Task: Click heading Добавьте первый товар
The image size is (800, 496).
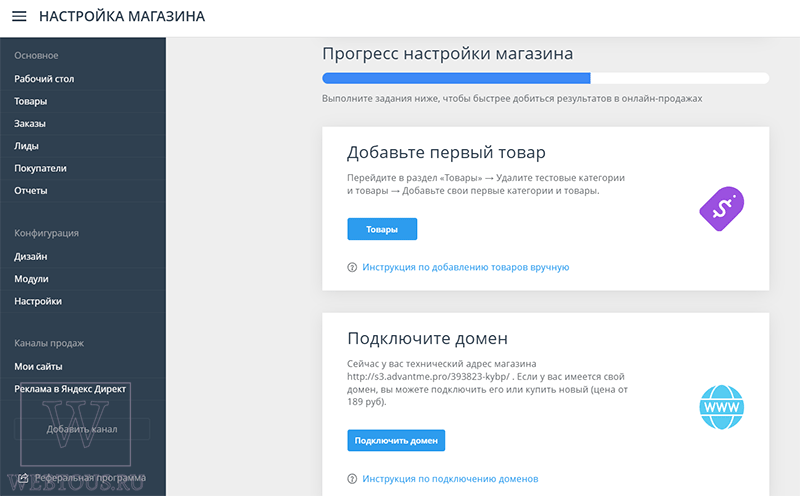Action: [446, 152]
